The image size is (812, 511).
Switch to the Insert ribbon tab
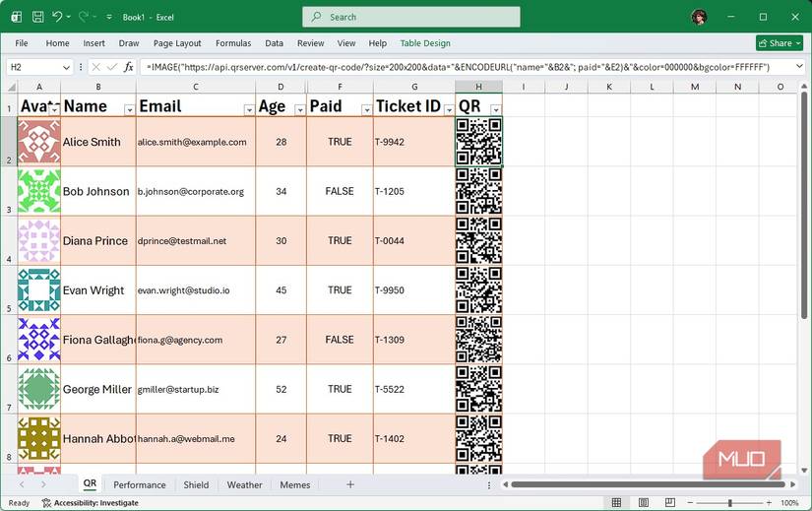coord(94,43)
